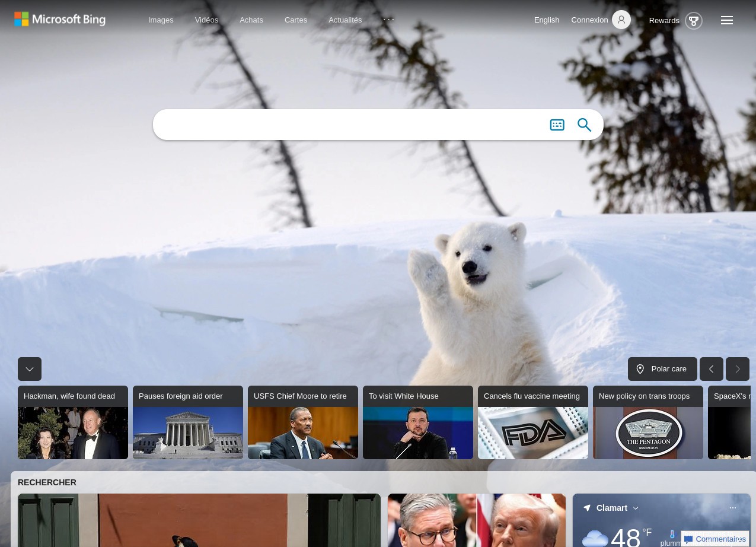The width and height of the screenshot is (756, 547).
Task: Open the Hackman, wife found dead news card
Action: pos(73,422)
